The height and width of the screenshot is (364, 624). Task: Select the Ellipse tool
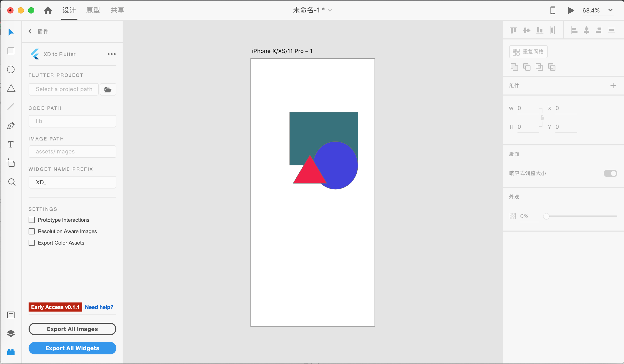click(x=11, y=70)
